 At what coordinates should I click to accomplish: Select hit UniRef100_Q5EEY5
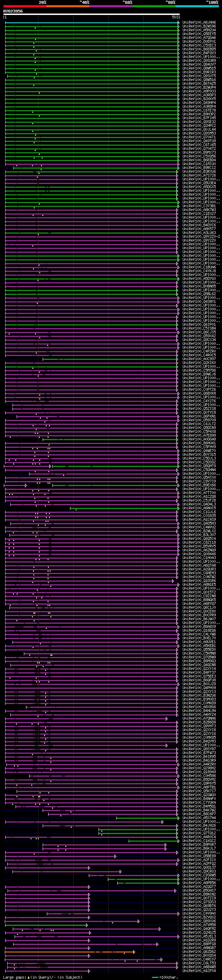199,34
